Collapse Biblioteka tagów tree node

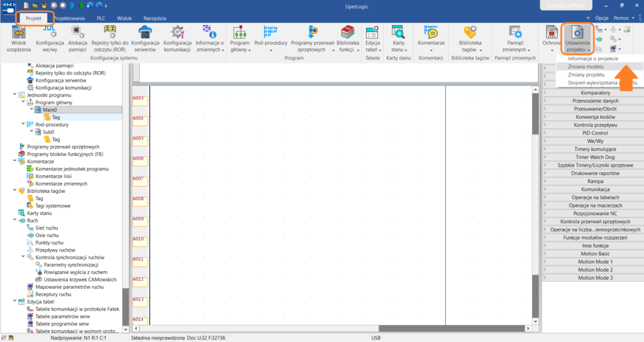coord(15,191)
